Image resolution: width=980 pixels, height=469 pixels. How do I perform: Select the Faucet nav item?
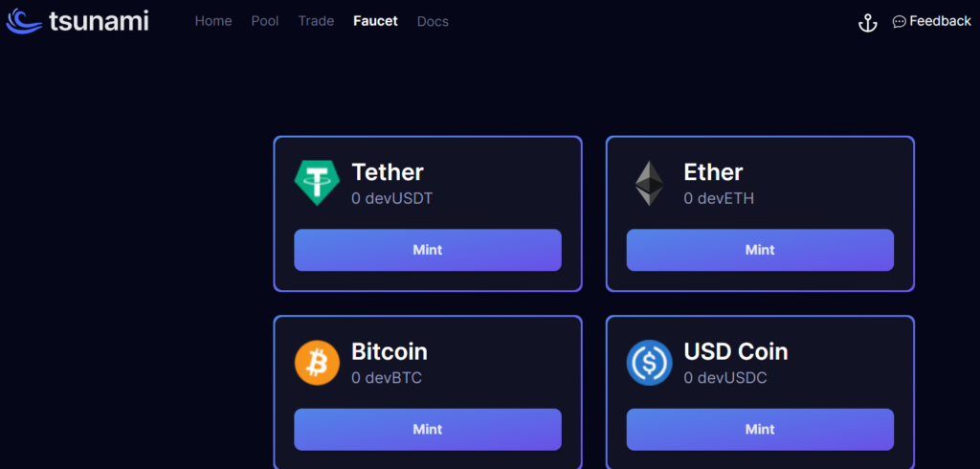pos(375,21)
